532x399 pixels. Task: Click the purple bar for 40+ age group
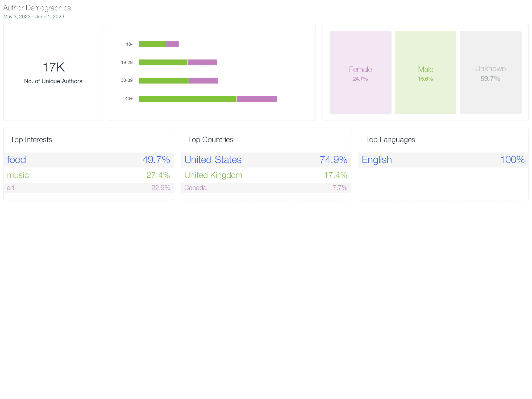coord(257,99)
